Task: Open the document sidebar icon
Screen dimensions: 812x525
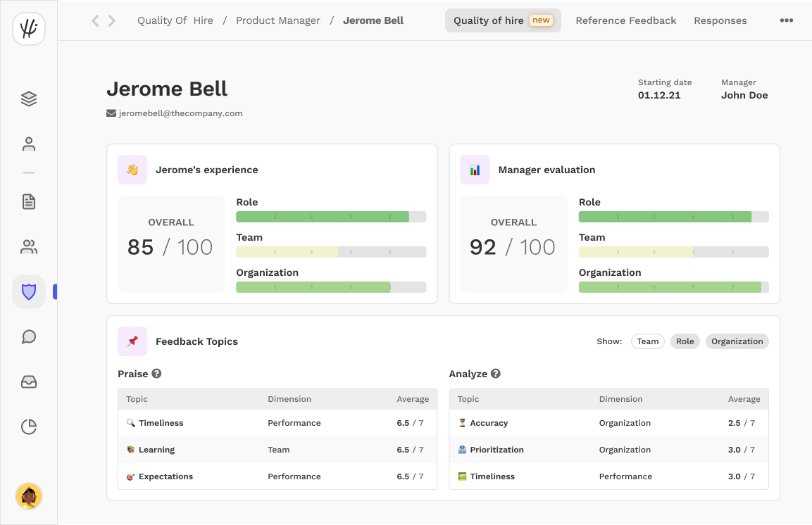Action: [x=29, y=202]
